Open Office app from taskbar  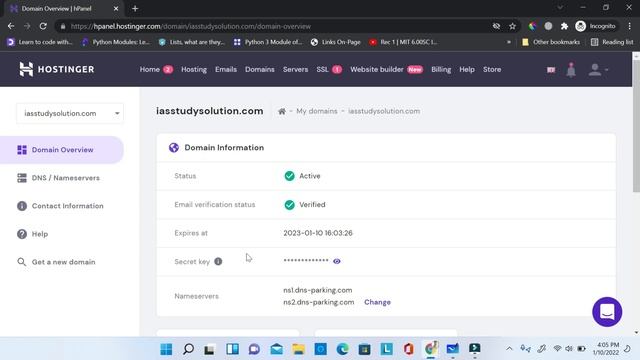[x=409, y=349]
